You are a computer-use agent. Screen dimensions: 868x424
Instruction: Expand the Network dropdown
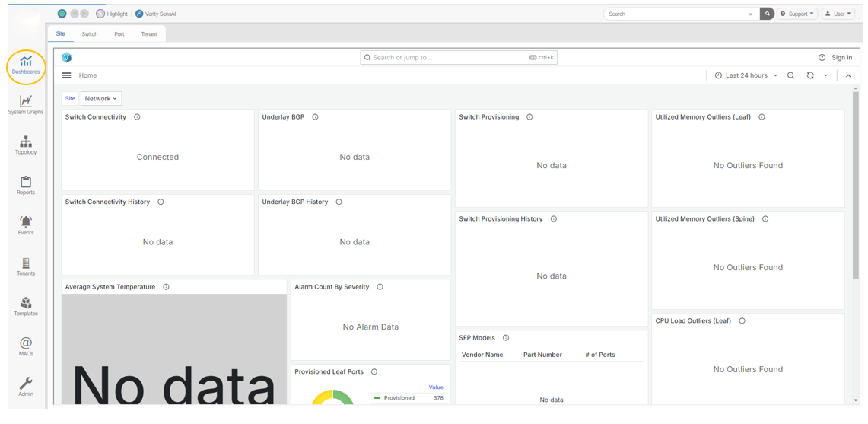coord(101,98)
